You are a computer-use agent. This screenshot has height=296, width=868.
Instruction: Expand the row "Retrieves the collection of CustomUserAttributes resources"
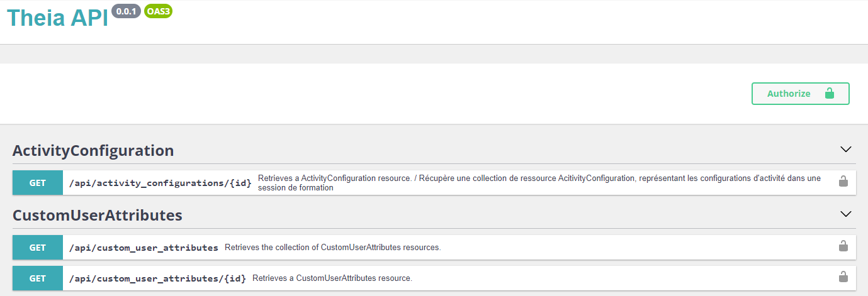pyautogui.click(x=332, y=248)
